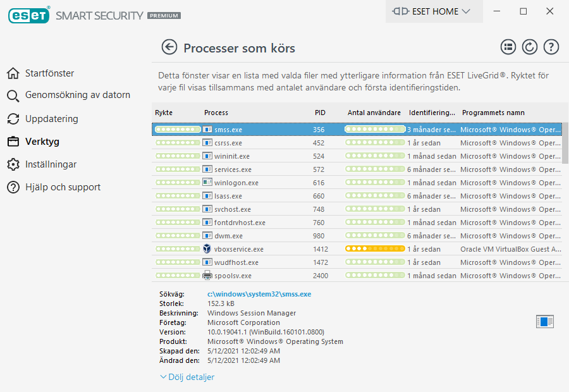
Task: Sort by the Rykte column header
Action: coord(164,113)
